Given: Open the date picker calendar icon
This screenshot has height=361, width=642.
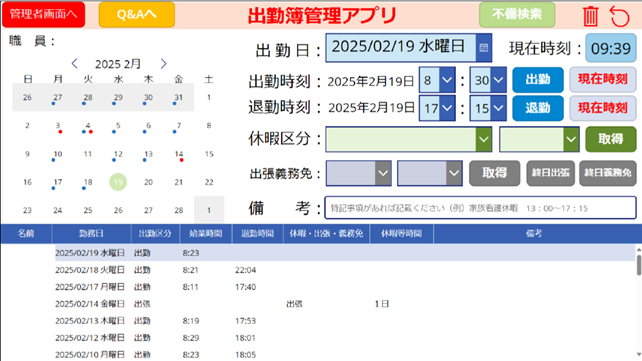Looking at the screenshot, I should (484, 48).
